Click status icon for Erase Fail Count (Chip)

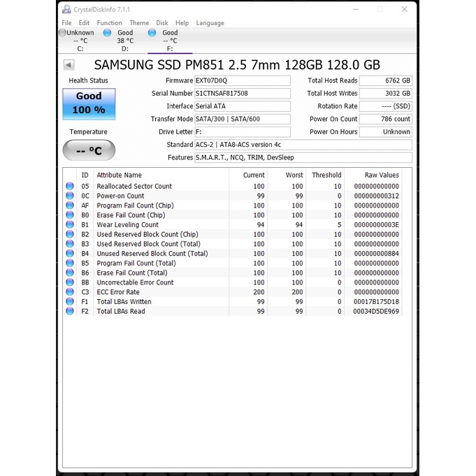(x=70, y=215)
